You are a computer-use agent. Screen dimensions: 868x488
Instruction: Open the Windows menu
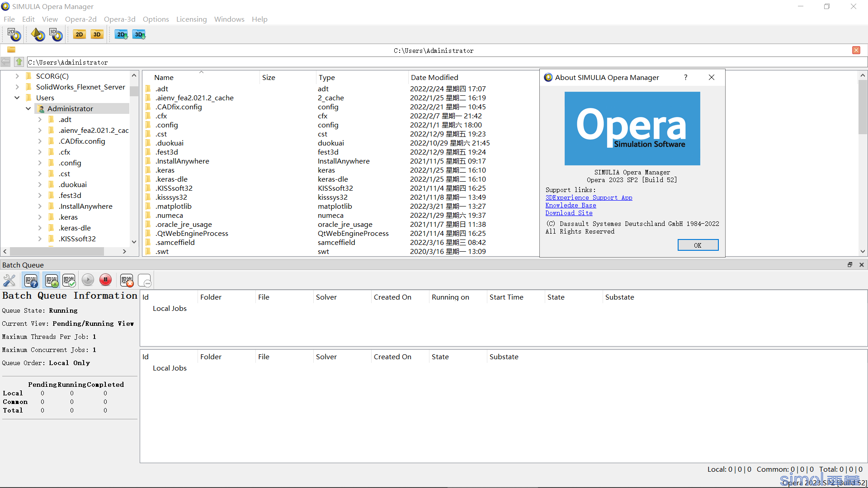(229, 19)
